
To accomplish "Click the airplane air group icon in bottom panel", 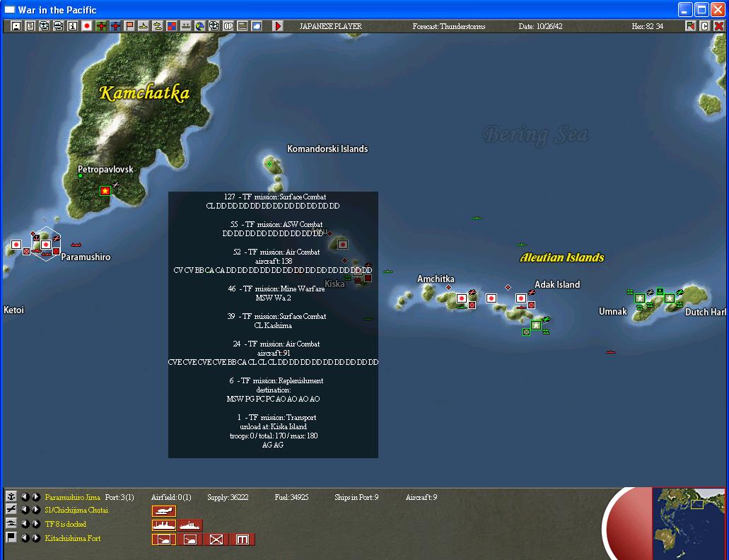I will pyautogui.click(x=11, y=509).
